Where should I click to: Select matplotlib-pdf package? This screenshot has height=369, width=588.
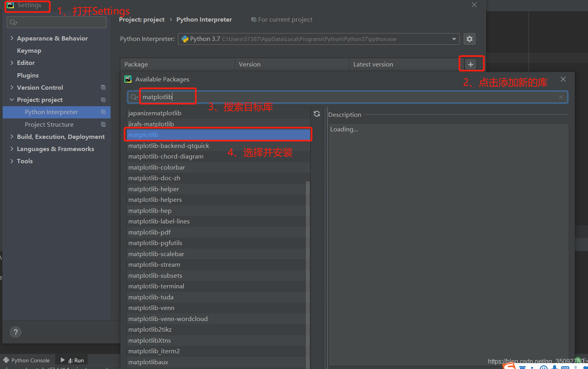(216, 232)
